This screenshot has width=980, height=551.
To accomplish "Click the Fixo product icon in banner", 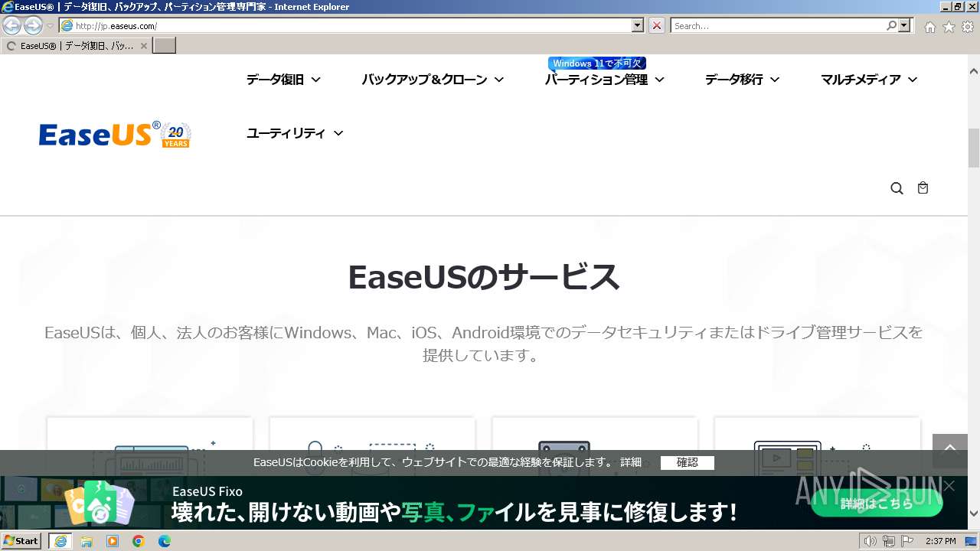I will pyautogui.click(x=100, y=504).
